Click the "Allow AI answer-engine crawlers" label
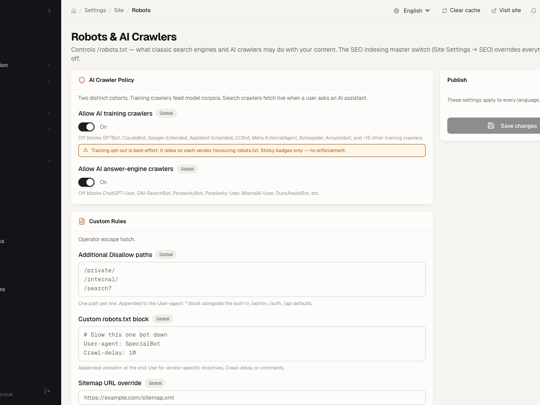This screenshot has height=405, width=540. tap(125, 169)
